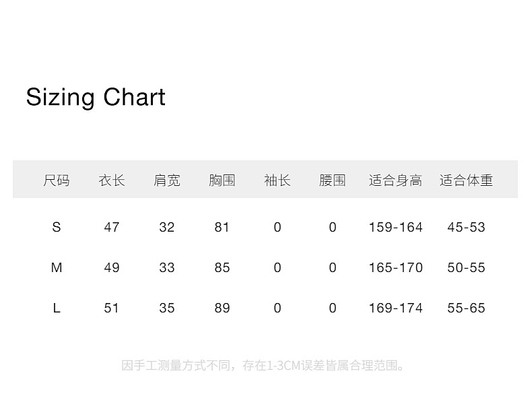Click the 适合体重 column header
This screenshot has height=396, width=532.
tap(466, 180)
